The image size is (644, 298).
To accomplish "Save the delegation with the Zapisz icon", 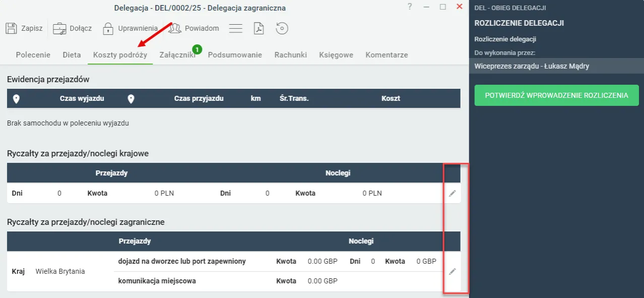I will (x=11, y=28).
